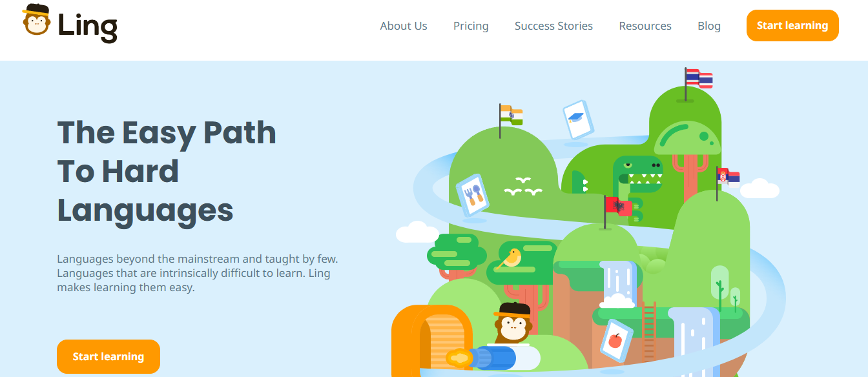Image resolution: width=868 pixels, height=377 pixels.
Task: Open the About Us page
Action: [404, 26]
